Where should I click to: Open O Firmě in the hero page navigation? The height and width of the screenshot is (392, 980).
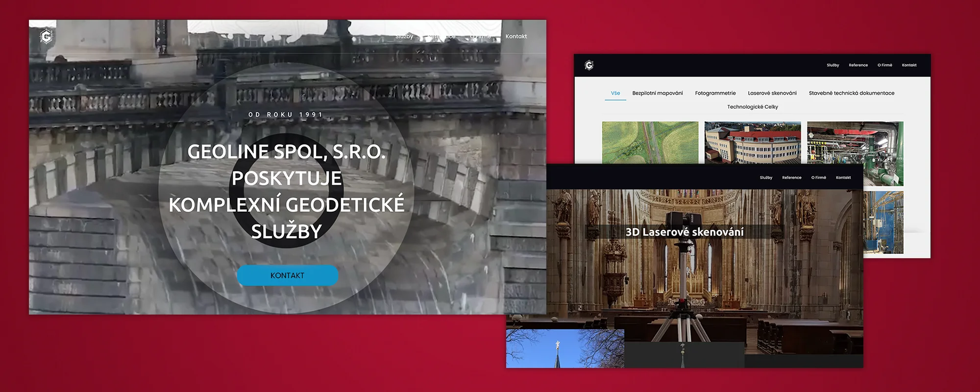480,36
